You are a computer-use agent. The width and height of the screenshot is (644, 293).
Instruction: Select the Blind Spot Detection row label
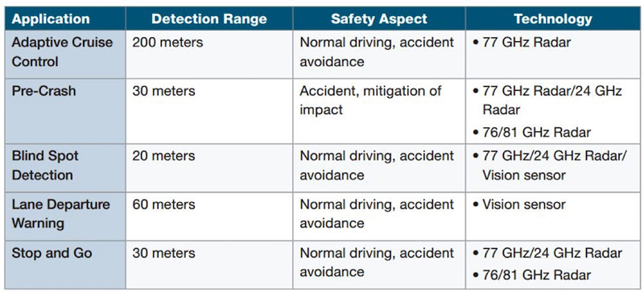click(45, 166)
